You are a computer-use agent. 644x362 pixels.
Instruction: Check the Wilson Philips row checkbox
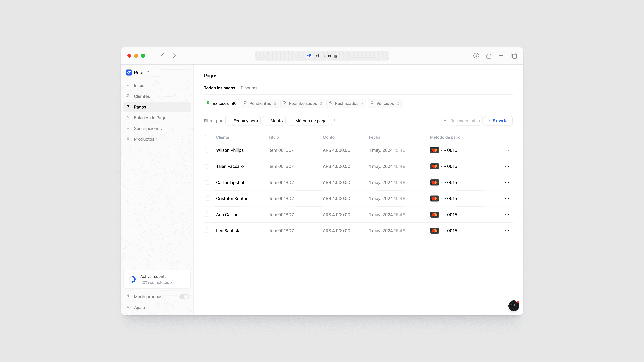coord(207,150)
